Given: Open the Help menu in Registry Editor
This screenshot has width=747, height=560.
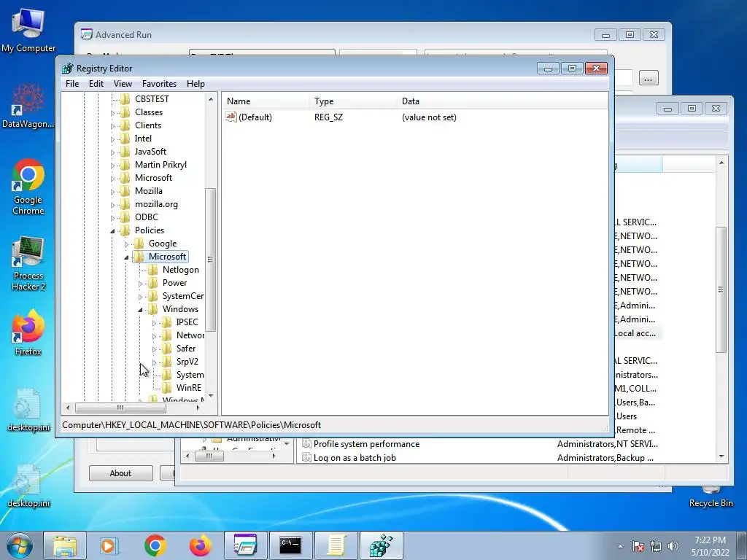Looking at the screenshot, I should 196,83.
